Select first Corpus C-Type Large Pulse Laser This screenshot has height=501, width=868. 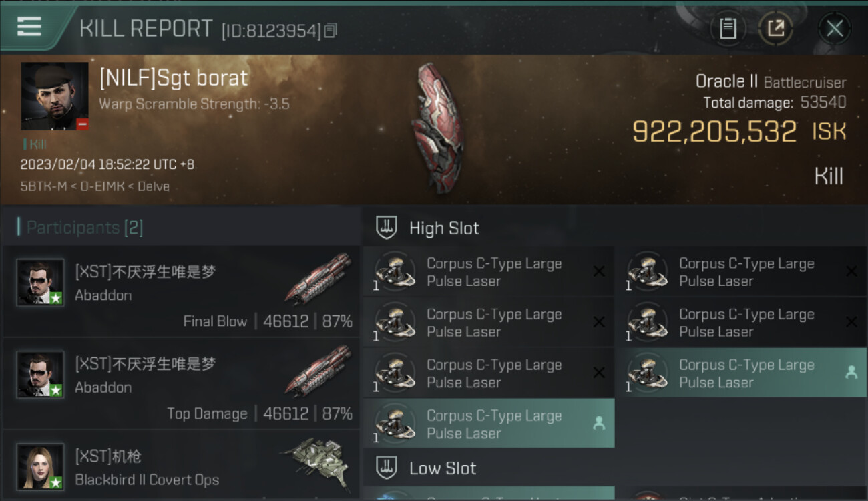pyautogui.click(x=489, y=272)
